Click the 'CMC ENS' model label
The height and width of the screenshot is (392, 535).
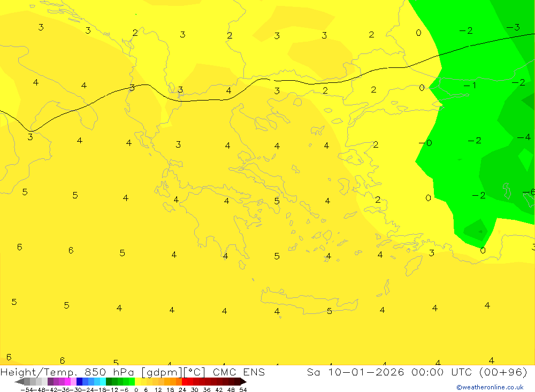pos(239,372)
